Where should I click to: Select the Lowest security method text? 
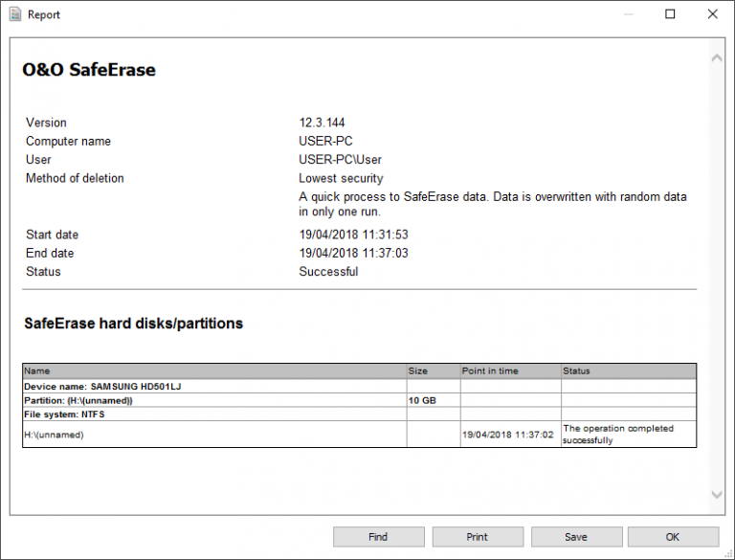pos(342,178)
